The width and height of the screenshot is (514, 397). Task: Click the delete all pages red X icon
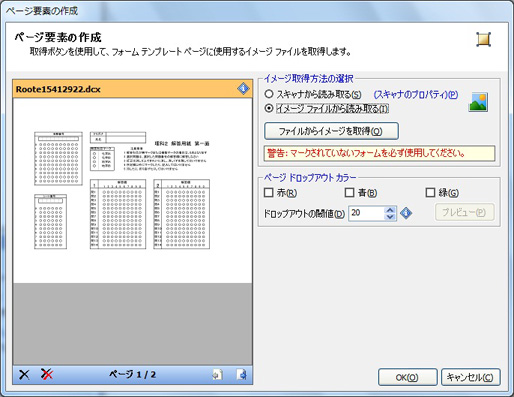[x=47, y=374]
